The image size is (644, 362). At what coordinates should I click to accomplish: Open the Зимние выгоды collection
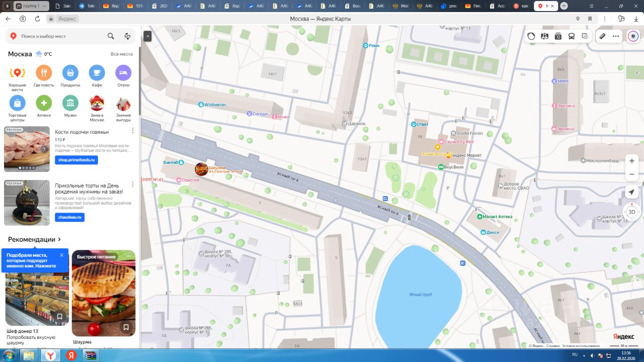click(x=124, y=109)
